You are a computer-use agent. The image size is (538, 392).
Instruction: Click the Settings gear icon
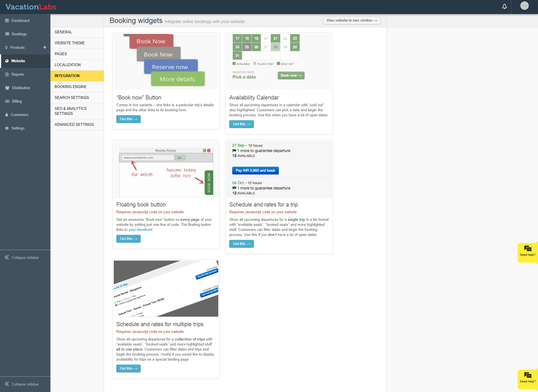point(7,128)
